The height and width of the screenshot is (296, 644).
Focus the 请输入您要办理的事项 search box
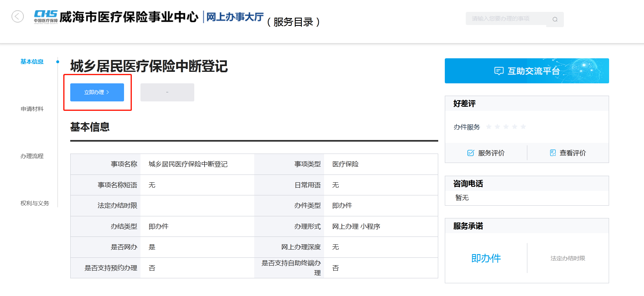pos(505,18)
